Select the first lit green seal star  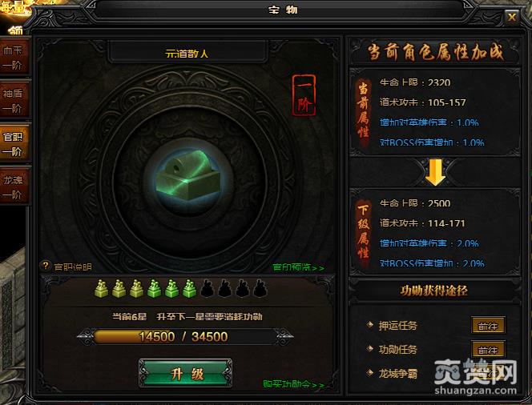(101, 289)
